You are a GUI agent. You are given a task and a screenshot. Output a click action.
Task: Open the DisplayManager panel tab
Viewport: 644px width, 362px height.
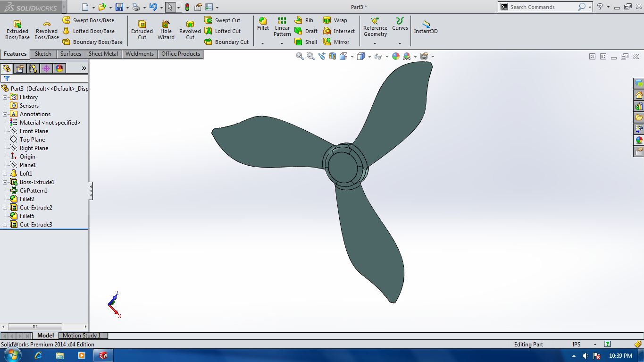pos(59,68)
